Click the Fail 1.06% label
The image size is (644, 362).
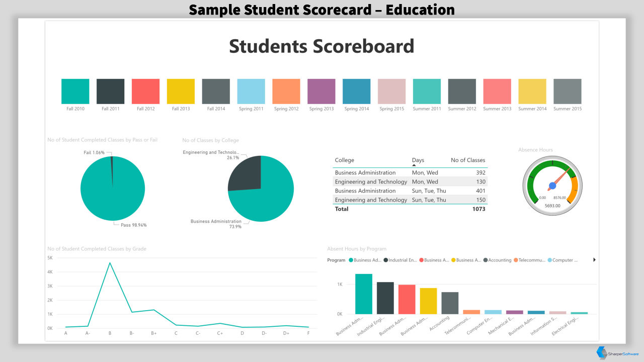coord(94,152)
